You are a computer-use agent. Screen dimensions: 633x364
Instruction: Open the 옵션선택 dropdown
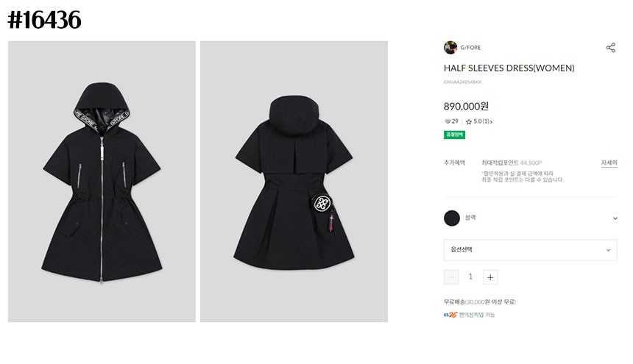[x=530, y=250]
